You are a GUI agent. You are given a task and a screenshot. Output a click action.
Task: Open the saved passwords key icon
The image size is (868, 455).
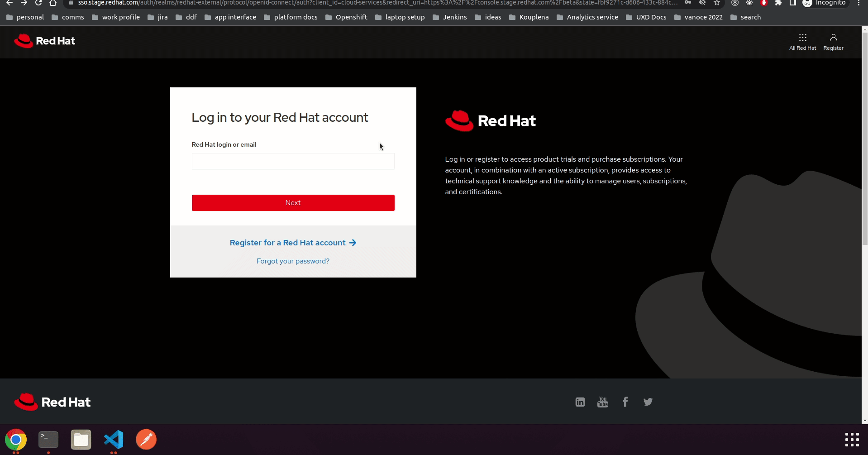coord(688,3)
